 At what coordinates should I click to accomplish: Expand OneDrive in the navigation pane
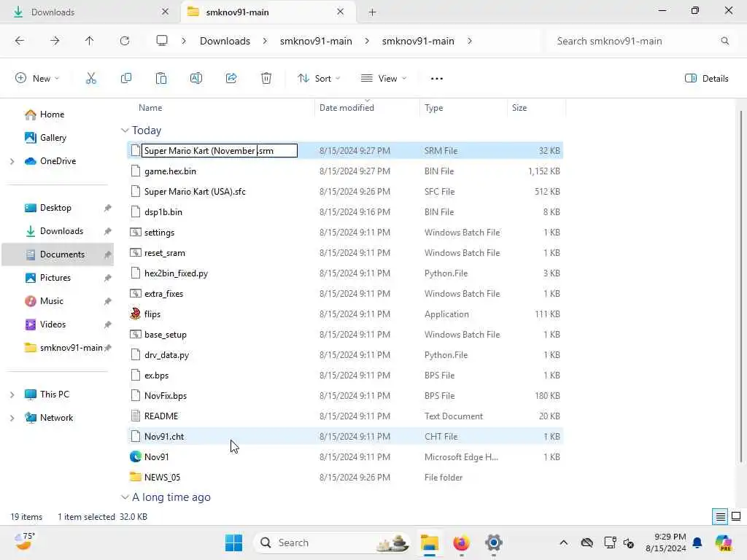pyautogui.click(x=12, y=161)
